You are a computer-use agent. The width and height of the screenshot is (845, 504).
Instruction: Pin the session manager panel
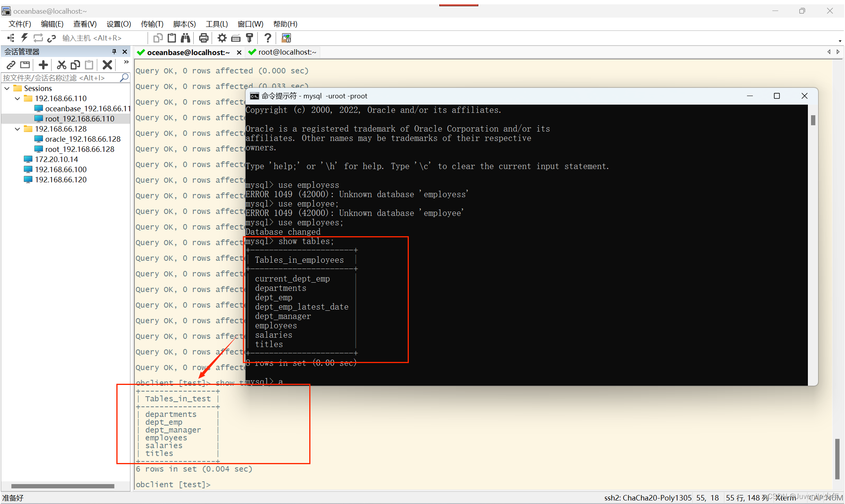click(114, 52)
